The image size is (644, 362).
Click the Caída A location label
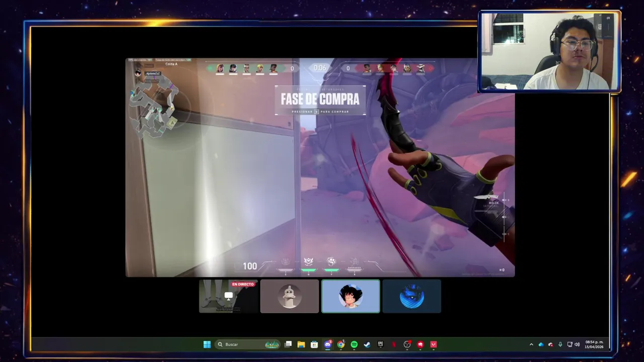[171, 64]
